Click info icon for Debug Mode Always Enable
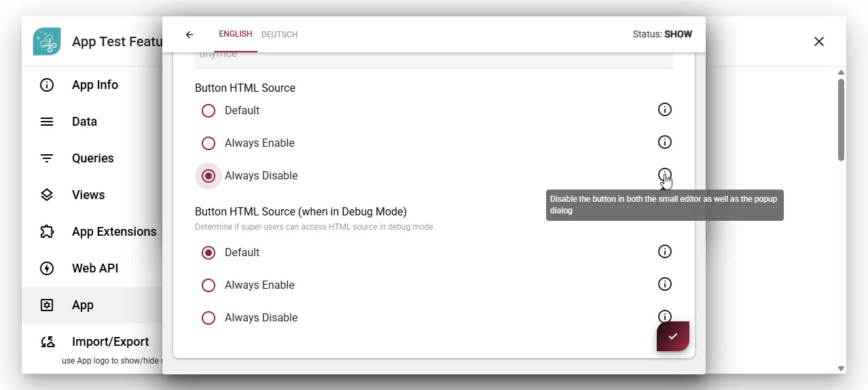The image size is (868, 390). click(x=665, y=284)
